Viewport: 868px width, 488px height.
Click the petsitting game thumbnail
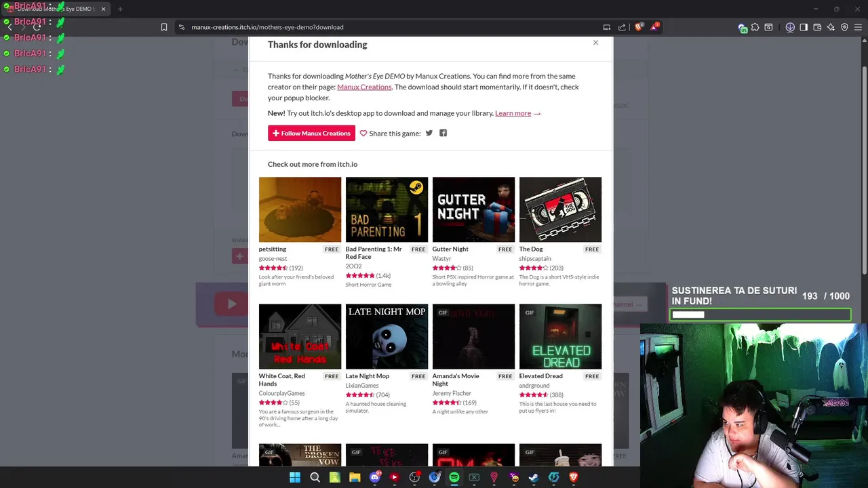coord(300,209)
